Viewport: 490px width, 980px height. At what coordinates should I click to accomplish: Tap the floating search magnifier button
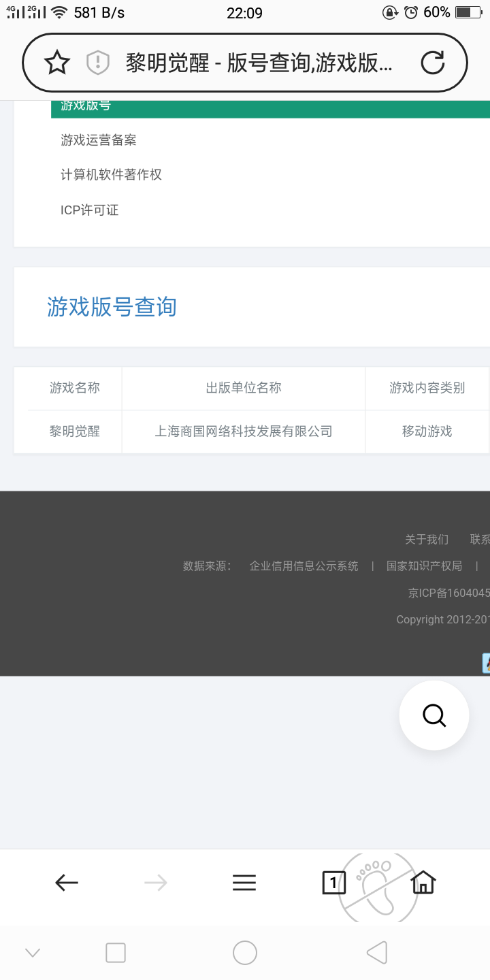click(x=434, y=715)
